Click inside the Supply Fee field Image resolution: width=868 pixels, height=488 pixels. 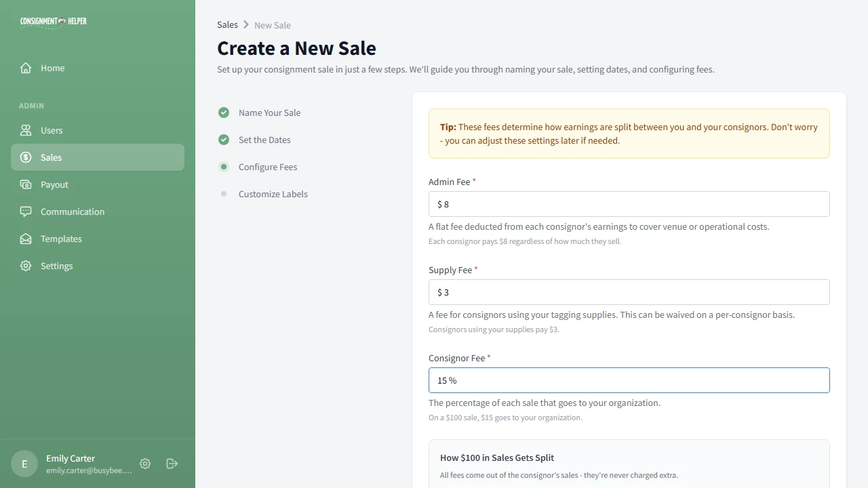pyautogui.click(x=629, y=292)
